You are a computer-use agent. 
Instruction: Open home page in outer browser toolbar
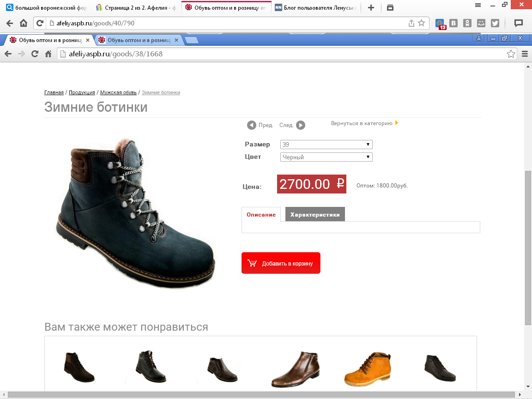[24, 23]
